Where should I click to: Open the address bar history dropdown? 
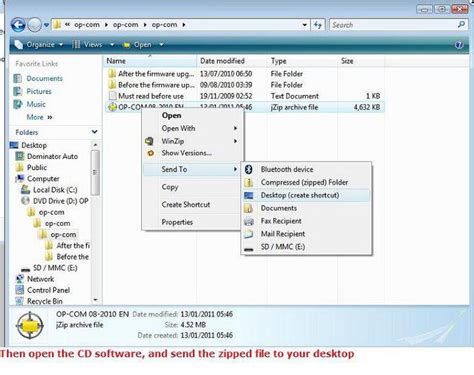click(x=304, y=25)
